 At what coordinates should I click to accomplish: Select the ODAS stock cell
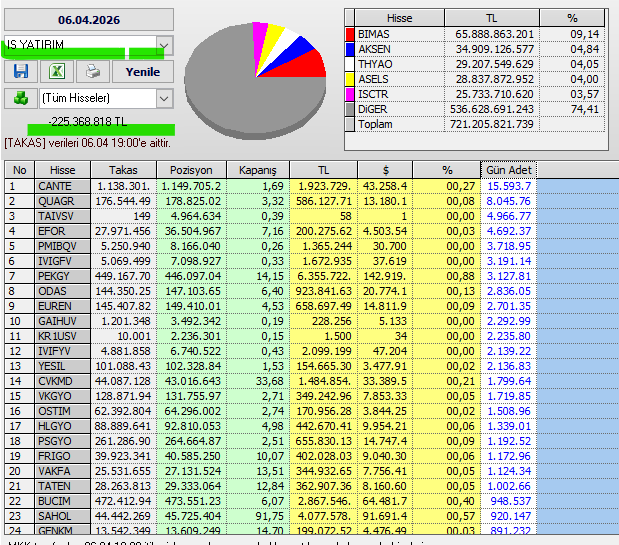62,291
